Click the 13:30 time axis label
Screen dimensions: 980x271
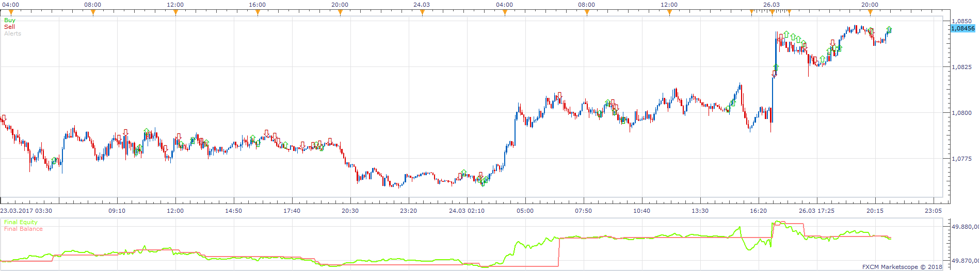coord(700,211)
